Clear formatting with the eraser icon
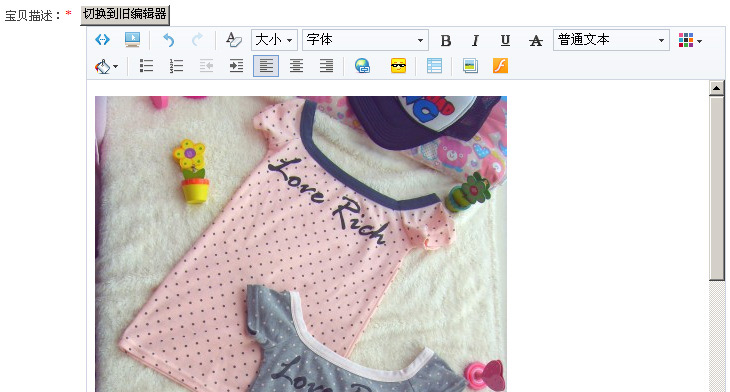The height and width of the screenshot is (392, 730). coord(234,40)
